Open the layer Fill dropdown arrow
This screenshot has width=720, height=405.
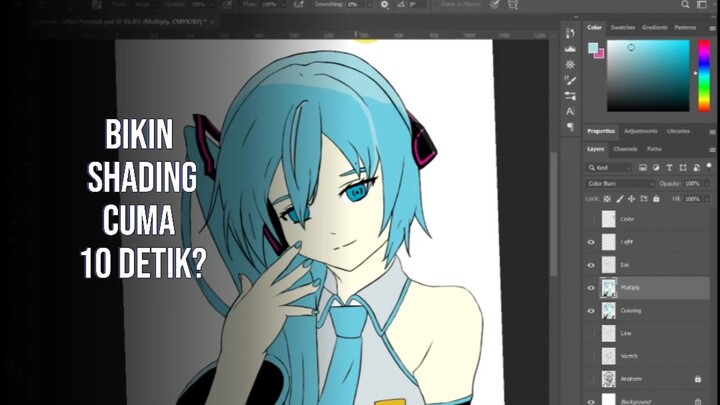click(707, 199)
